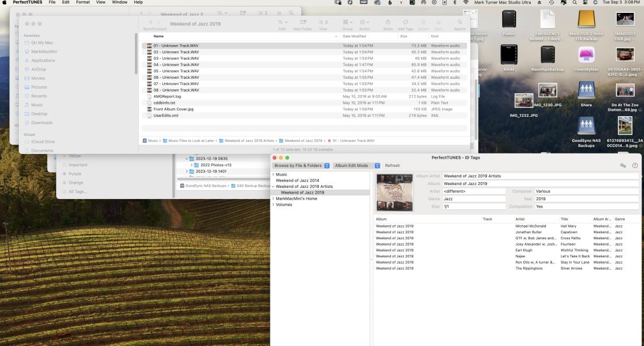
Task: Collapse Weekend of Jazz 2019 Artists node
Action: pos(273,186)
